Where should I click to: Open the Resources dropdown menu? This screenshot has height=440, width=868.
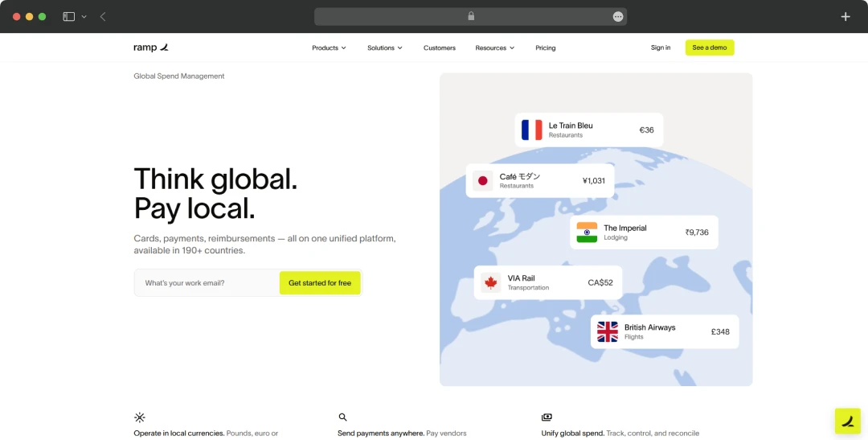tap(495, 47)
